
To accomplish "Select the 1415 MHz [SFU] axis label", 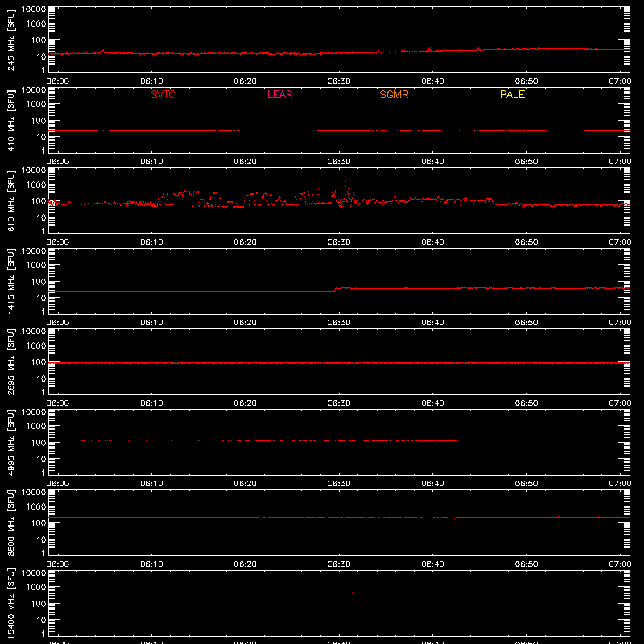I will pos(10,282).
